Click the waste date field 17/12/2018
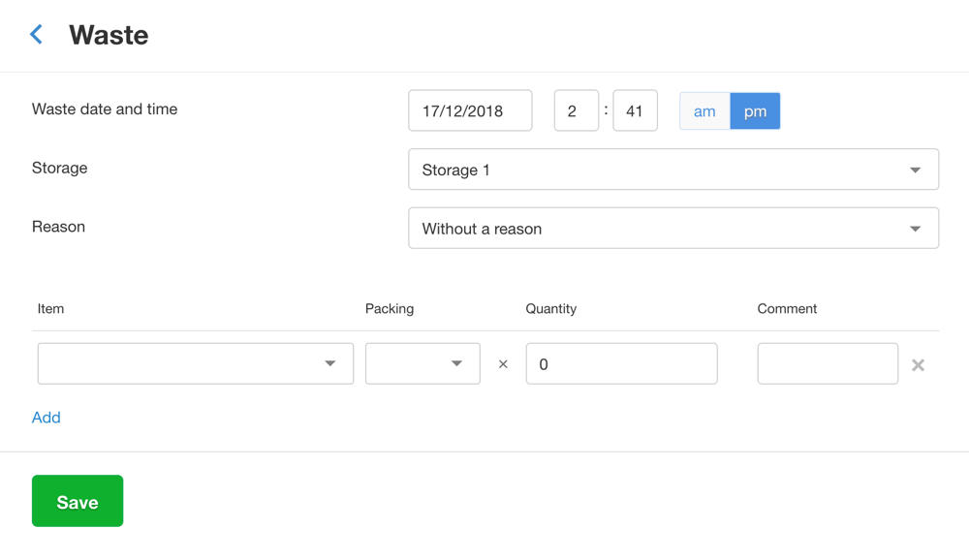 [470, 110]
